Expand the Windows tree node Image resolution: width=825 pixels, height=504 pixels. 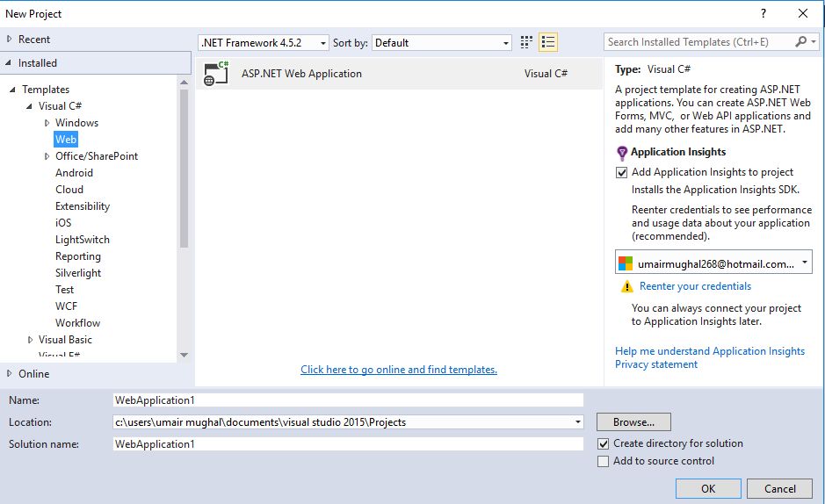tap(47, 123)
